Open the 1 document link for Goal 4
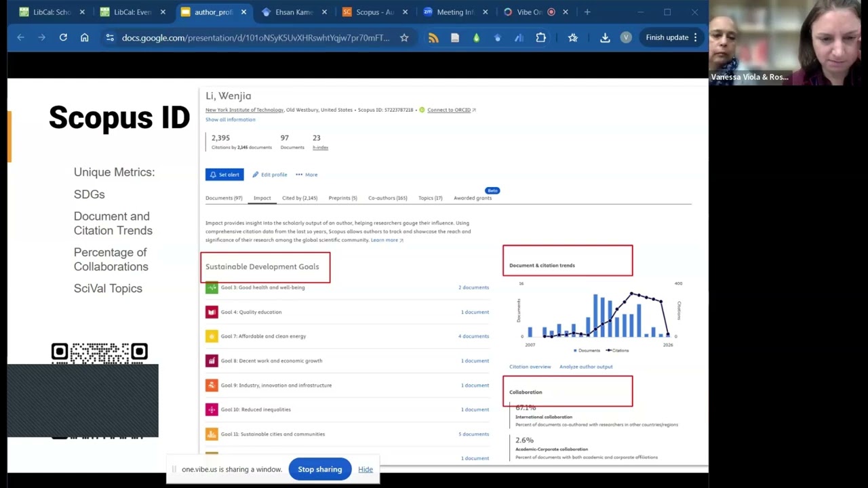The width and height of the screenshot is (868, 488). [x=475, y=312]
